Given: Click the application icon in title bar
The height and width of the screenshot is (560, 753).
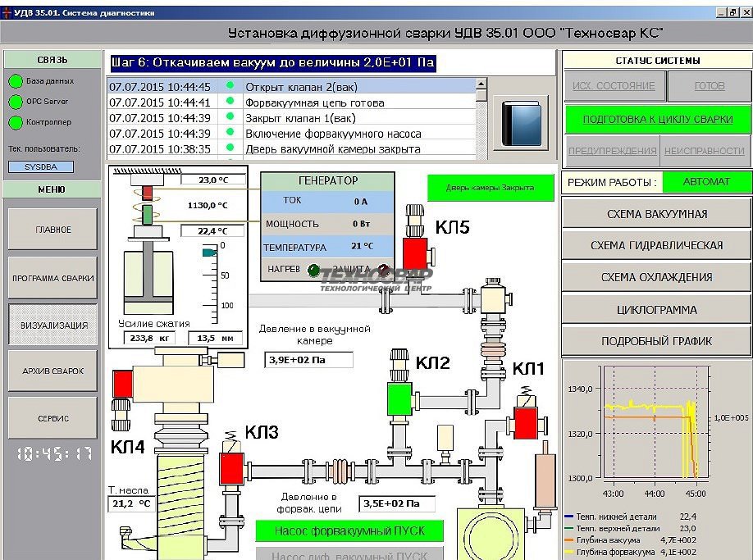Looking at the screenshot, I should 7,12.
